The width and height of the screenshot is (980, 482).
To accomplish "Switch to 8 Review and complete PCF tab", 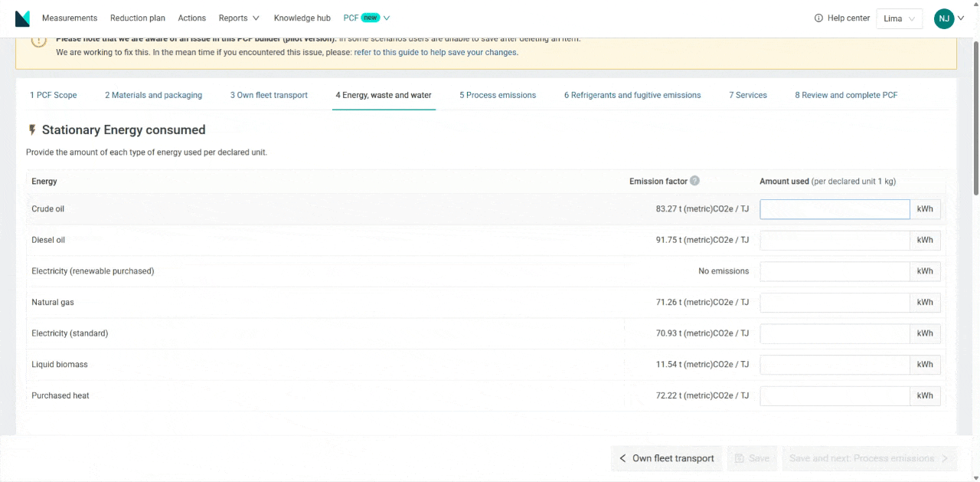I will (x=846, y=95).
